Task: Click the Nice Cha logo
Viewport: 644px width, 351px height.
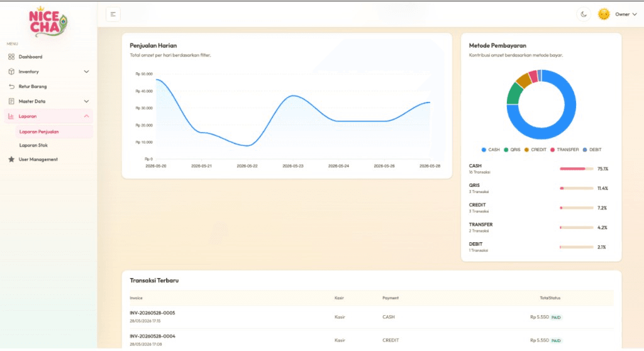Action: (x=48, y=21)
